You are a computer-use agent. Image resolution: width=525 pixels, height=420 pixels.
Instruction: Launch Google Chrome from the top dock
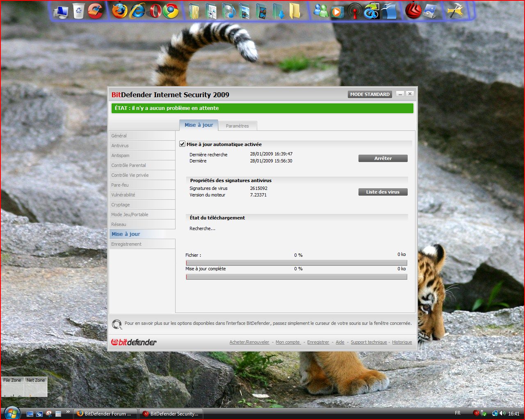coord(171,11)
